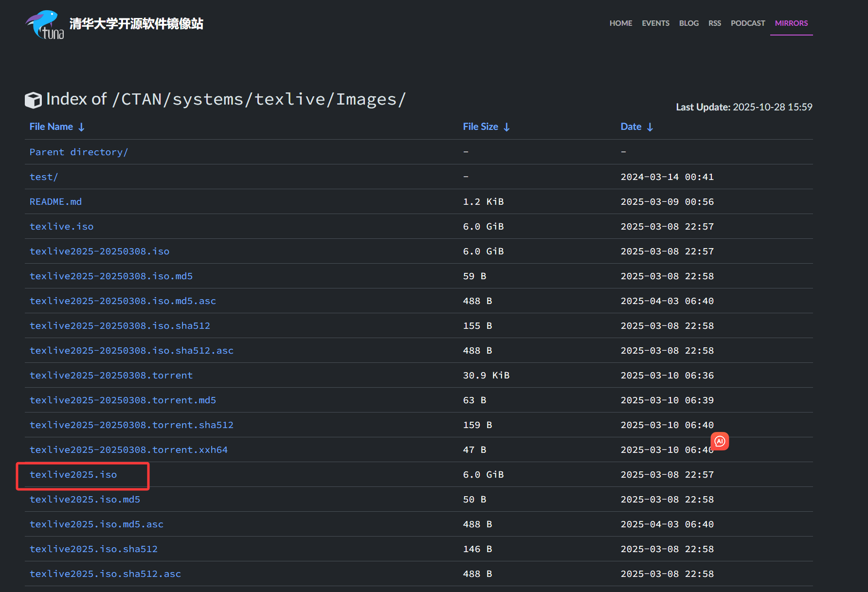Click the 1.2 KiB file size
This screenshot has width=868, height=592.
pyautogui.click(x=483, y=202)
